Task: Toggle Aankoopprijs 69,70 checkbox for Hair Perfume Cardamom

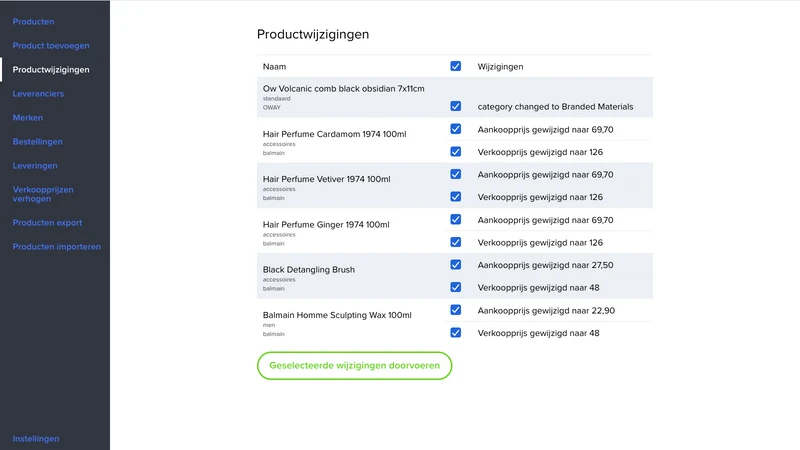Action: point(456,129)
